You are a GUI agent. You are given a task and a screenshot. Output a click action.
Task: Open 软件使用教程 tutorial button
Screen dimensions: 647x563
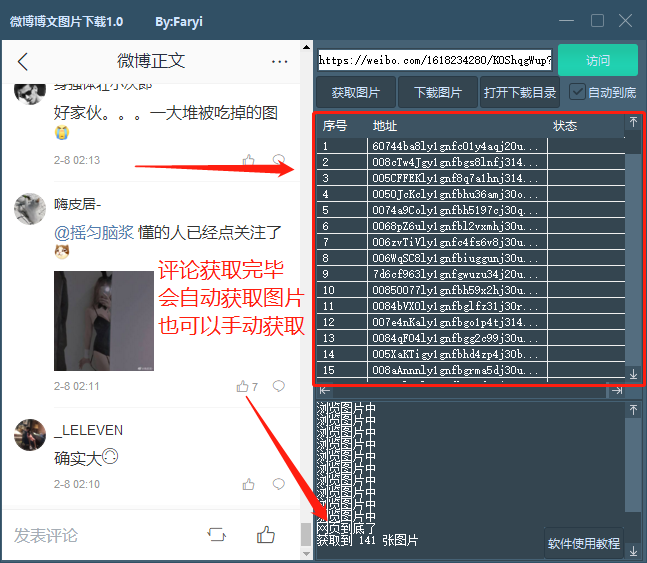click(x=583, y=544)
